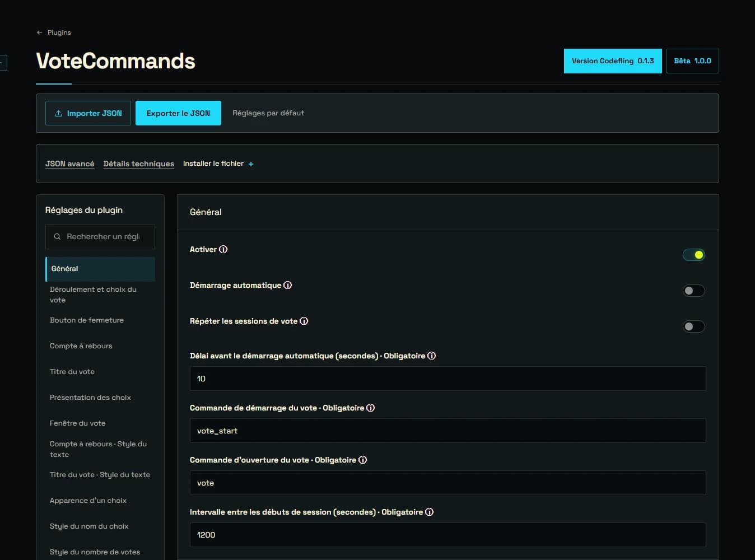Expand the Installer le fichier section
This screenshot has height=560, width=755.
pos(218,164)
